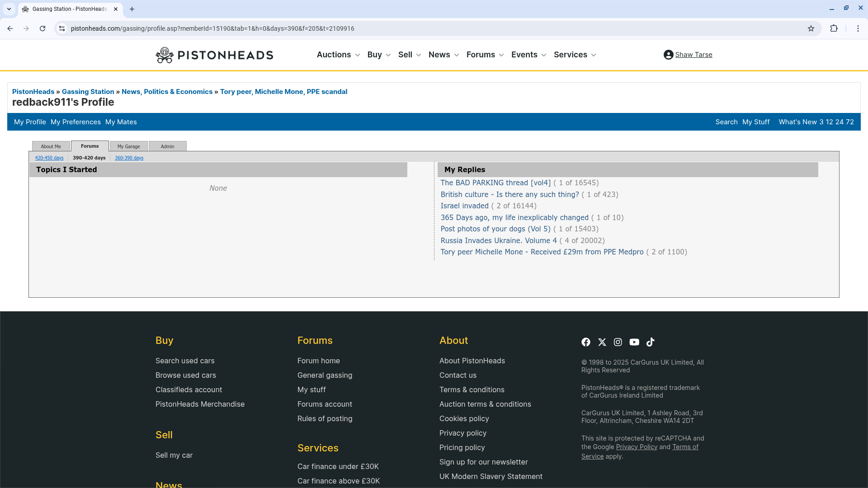
Task: Open Cookies policy footer link
Action: (464, 419)
